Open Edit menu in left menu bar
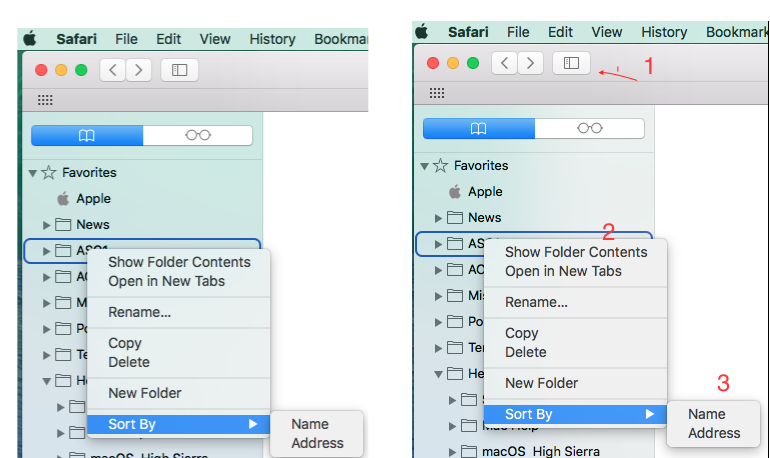Viewport: 770px width, 458px height. tap(168, 39)
